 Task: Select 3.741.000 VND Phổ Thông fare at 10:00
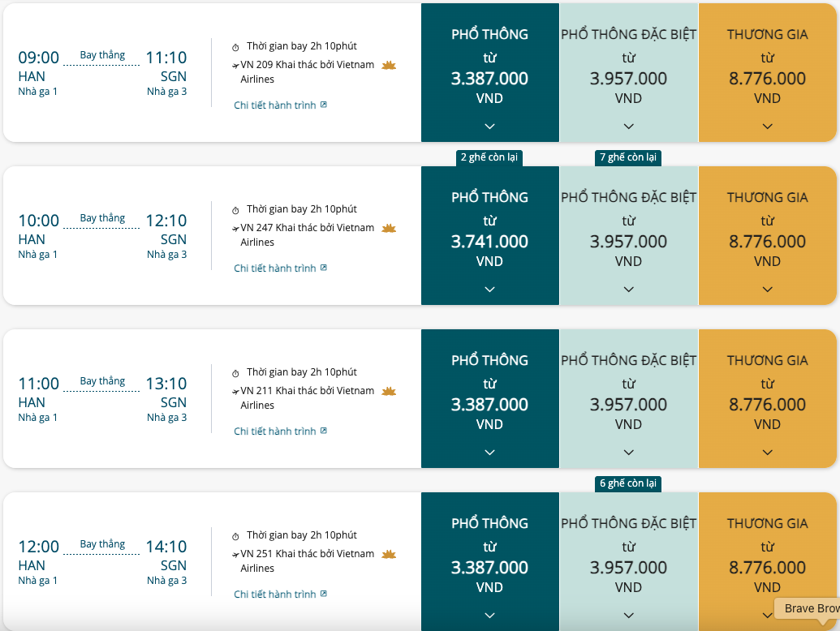pyautogui.click(x=490, y=235)
